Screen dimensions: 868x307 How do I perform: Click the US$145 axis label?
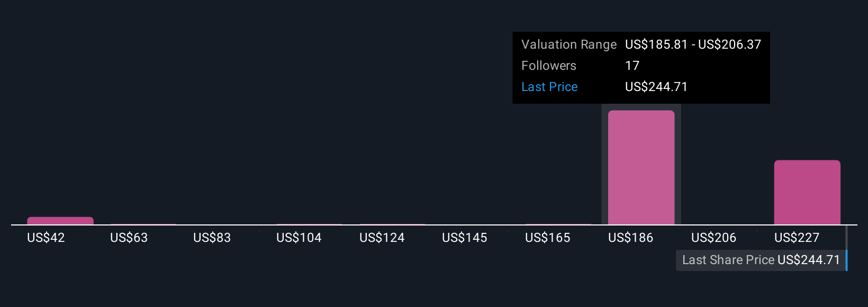tap(465, 238)
